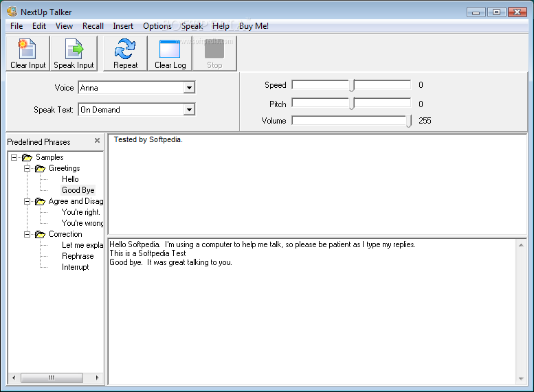Click the log scroll down arrow
Viewport: 534px width, 392px height.
[521, 379]
